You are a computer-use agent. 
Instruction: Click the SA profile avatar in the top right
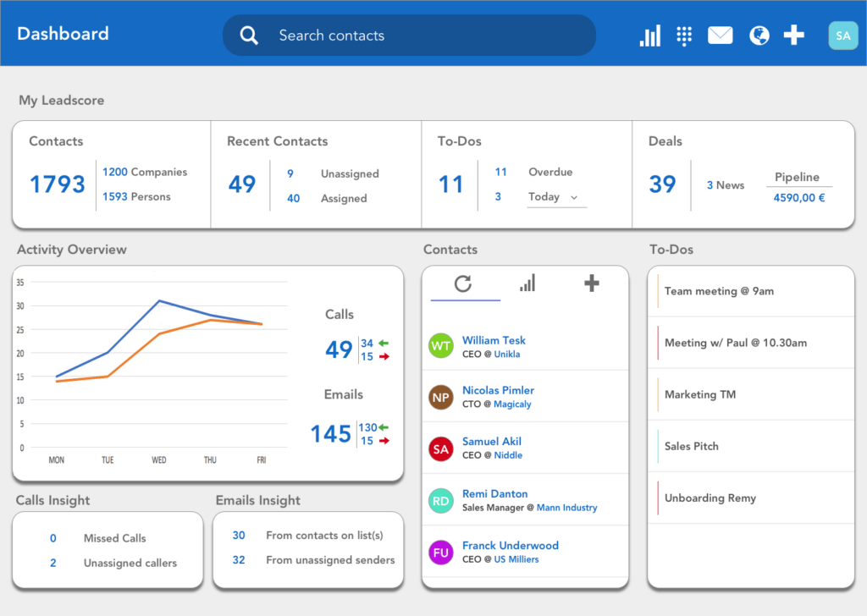coord(842,35)
